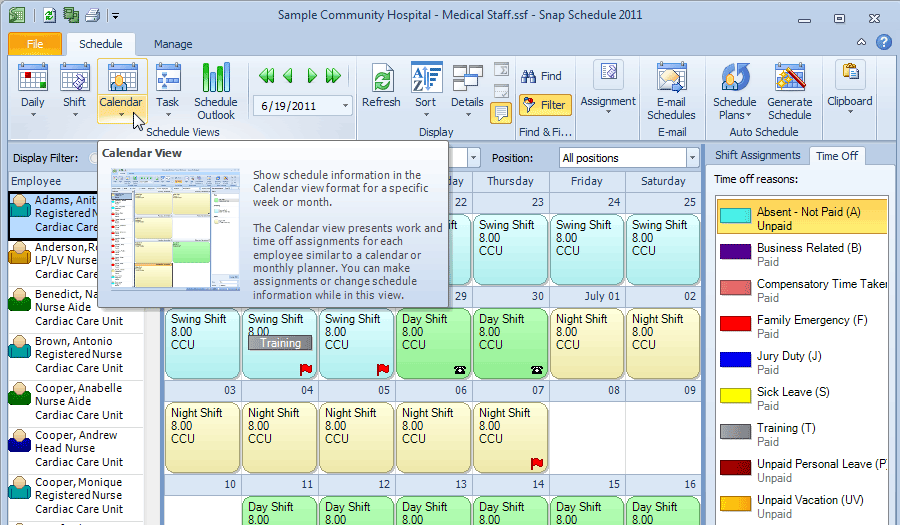Open the date dropdown showing 6/19/2011

(346, 106)
